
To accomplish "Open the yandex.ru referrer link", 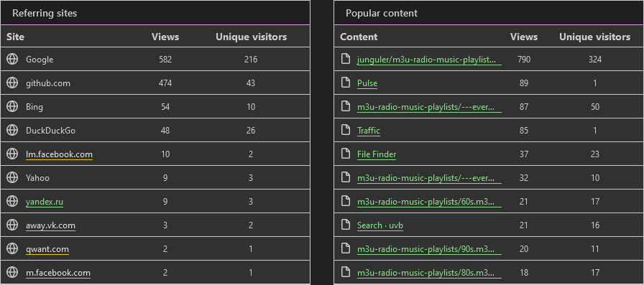I will pyautogui.click(x=45, y=201).
